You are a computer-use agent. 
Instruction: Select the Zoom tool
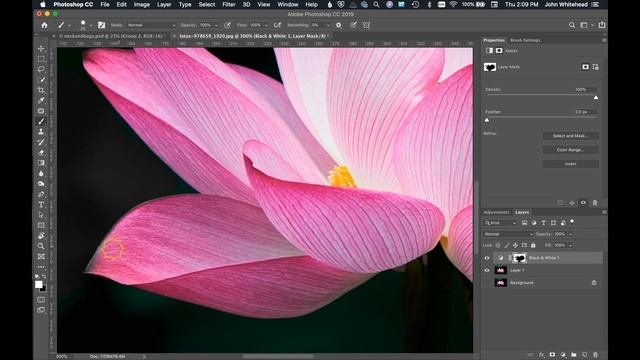pos(41,246)
